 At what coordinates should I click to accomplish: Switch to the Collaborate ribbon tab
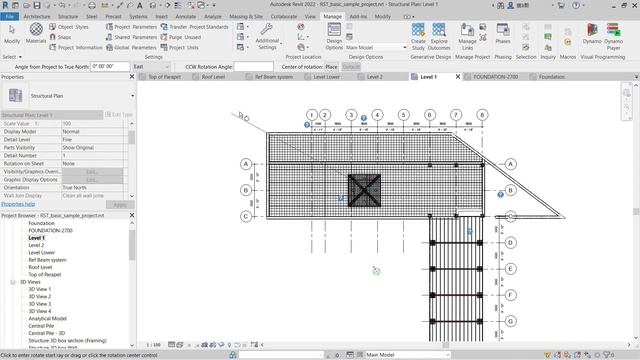coord(284,17)
